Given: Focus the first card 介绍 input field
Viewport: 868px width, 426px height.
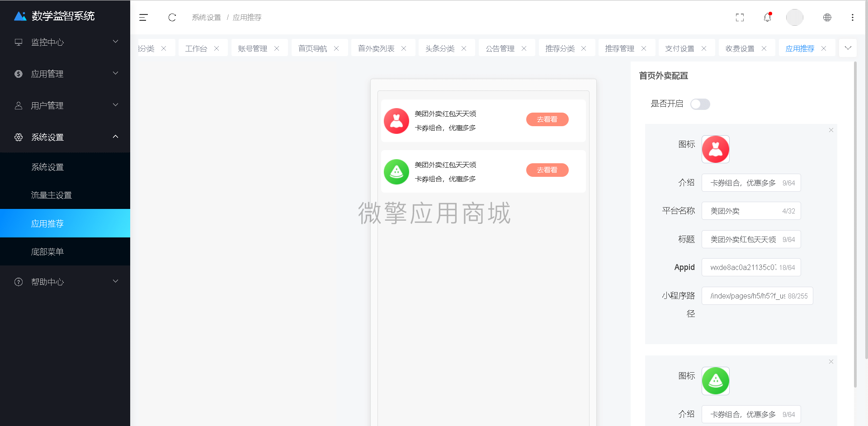Looking at the screenshot, I should pos(751,183).
